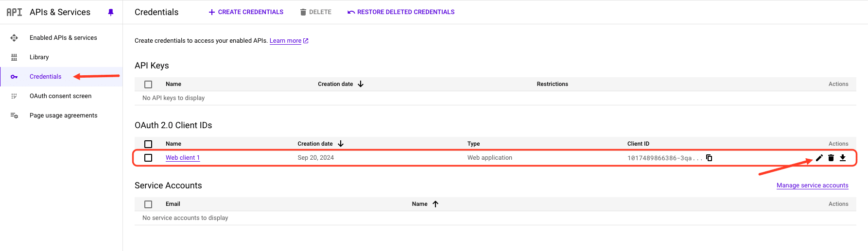Edit the Web client 1 OAuth client
The image size is (868, 251).
(x=819, y=158)
